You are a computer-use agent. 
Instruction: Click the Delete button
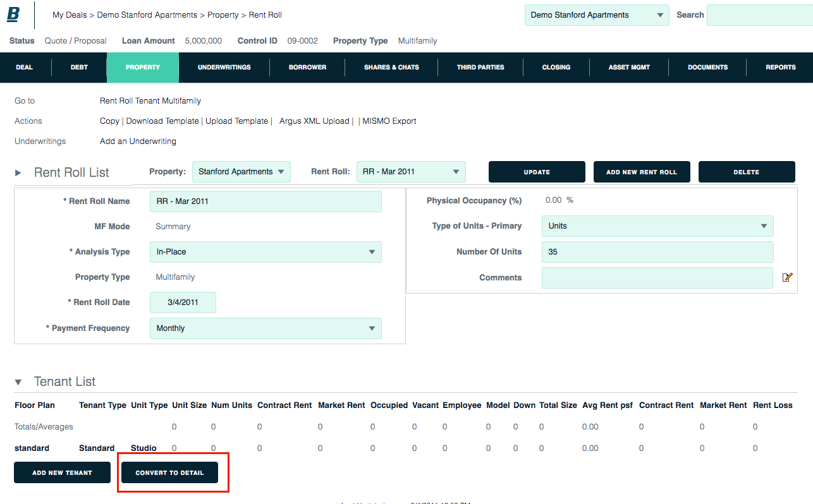point(747,172)
